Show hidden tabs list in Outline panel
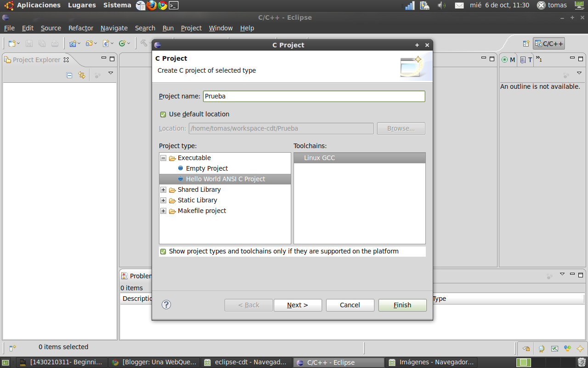This screenshot has height=368, width=588. pos(539,59)
